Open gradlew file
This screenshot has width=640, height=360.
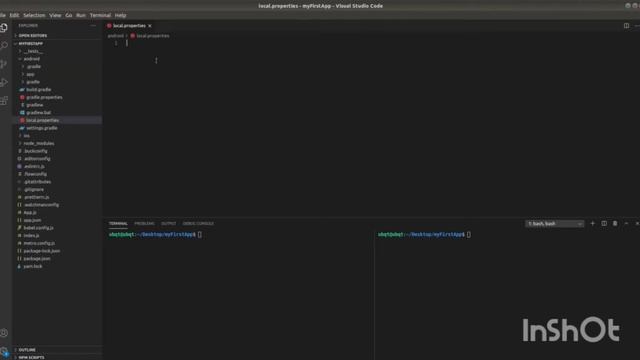[34, 105]
